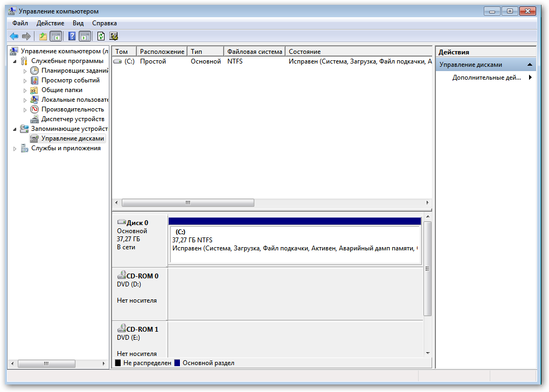
Task: Click the Локальные пользователи icon
Action: [34, 100]
